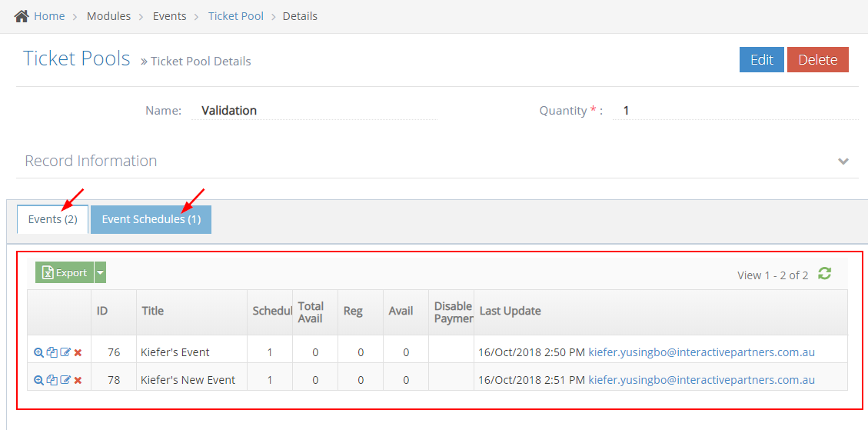Click the view icon for Kiefer's Event row
868x430 pixels.
38,352
